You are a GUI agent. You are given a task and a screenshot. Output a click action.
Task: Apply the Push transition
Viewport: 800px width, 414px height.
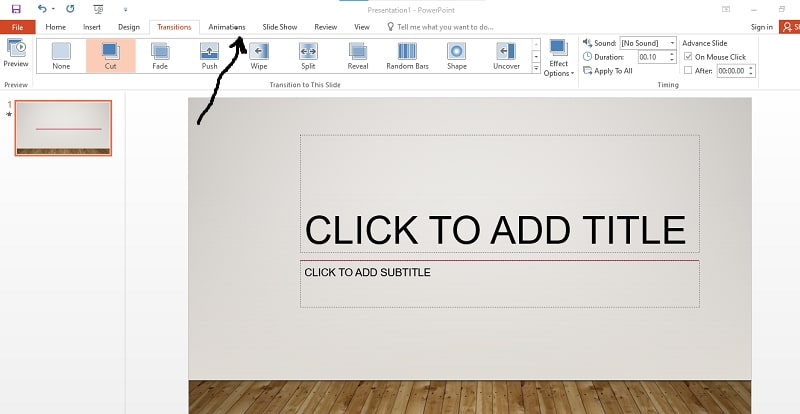[x=209, y=56]
